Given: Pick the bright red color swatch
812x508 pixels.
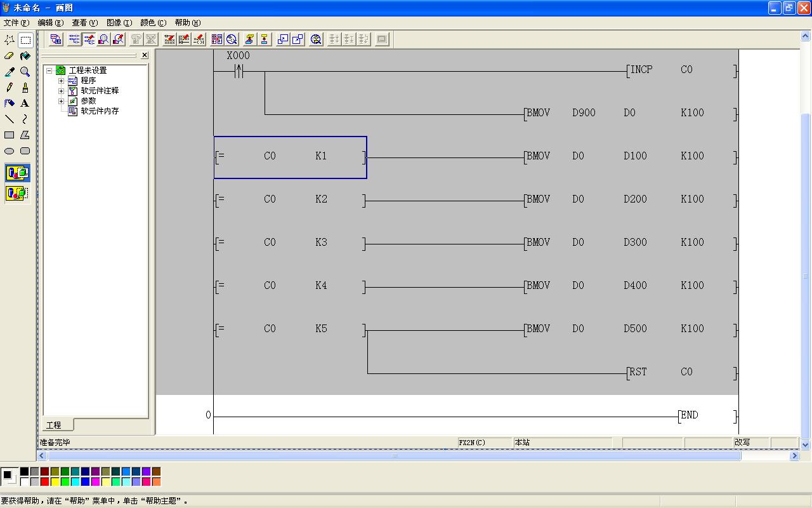Looking at the screenshot, I should (x=44, y=482).
